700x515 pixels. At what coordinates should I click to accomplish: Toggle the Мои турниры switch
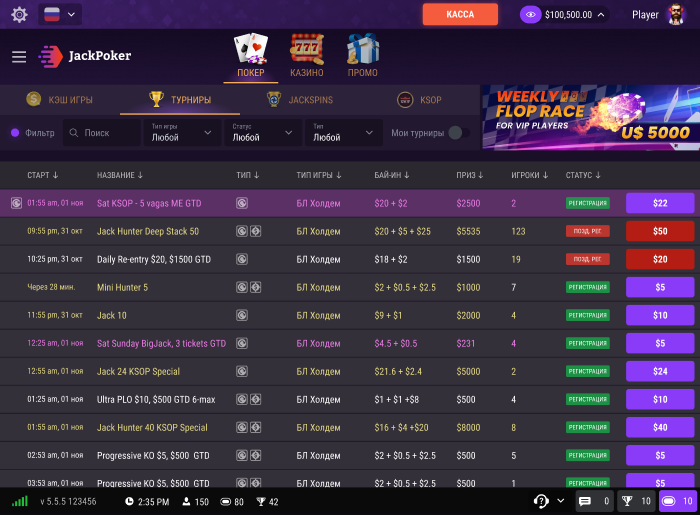pos(458,133)
